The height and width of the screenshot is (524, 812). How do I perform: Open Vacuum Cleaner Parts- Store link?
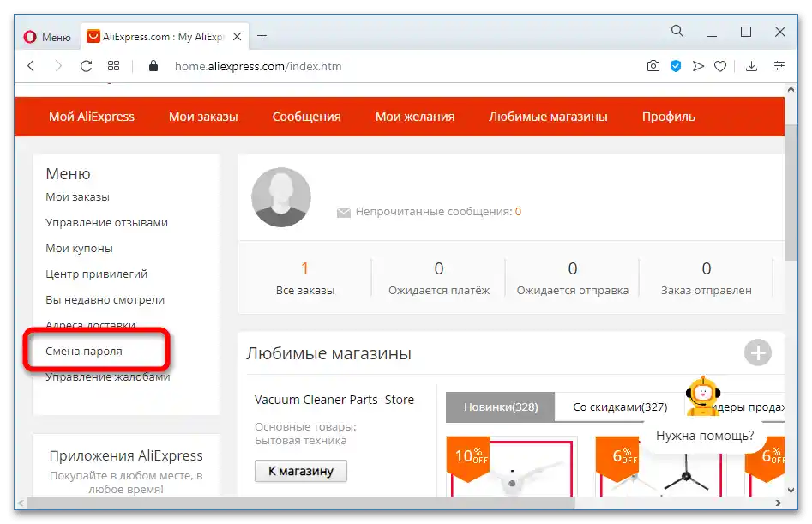point(334,400)
